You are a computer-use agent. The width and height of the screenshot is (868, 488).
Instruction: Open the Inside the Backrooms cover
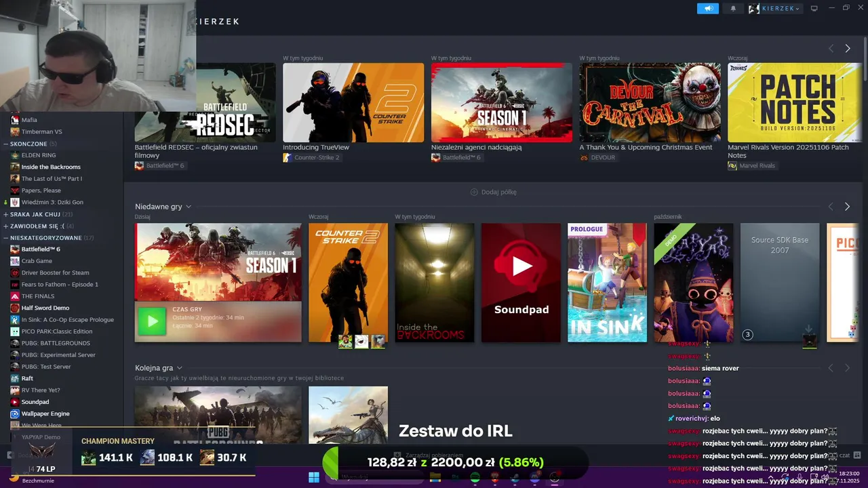coord(435,283)
